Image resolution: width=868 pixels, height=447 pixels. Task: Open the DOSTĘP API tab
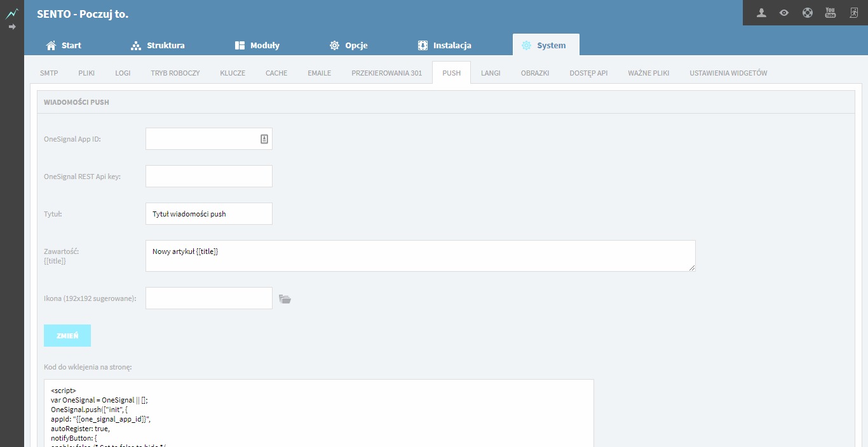[588, 73]
